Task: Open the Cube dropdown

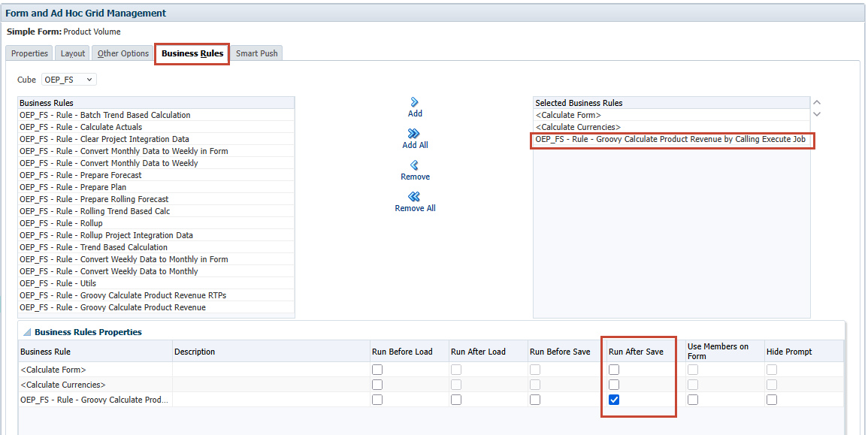Action: 88,79
